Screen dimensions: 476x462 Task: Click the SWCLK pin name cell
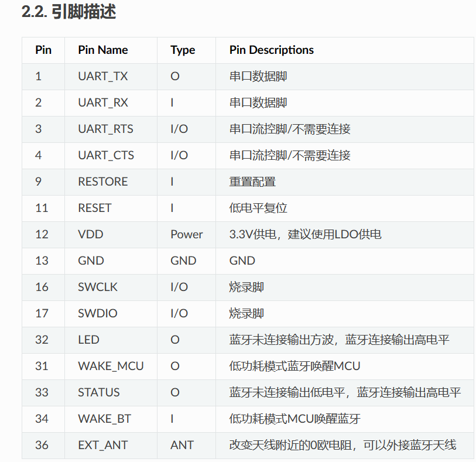[98, 287]
